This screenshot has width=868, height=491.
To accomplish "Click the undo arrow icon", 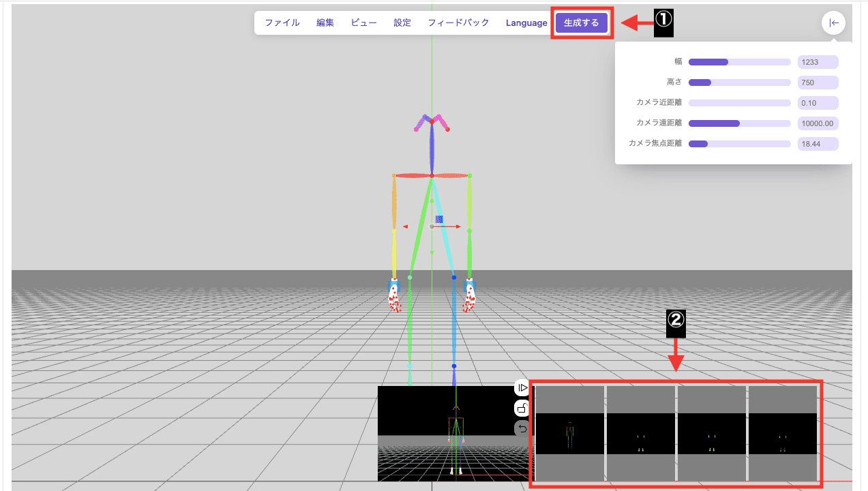I will point(522,428).
